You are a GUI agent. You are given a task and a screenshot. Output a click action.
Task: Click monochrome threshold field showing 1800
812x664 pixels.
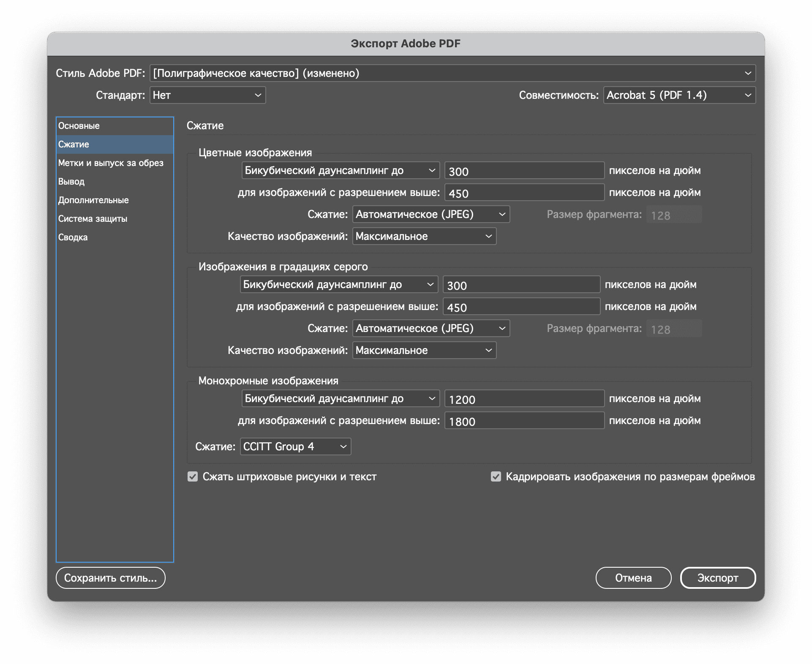tap(524, 421)
